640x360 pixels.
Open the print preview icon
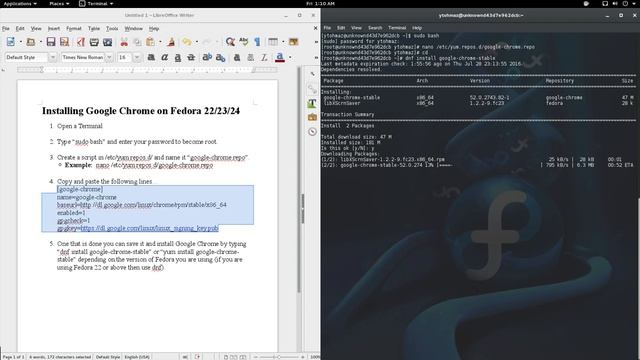click(108, 42)
